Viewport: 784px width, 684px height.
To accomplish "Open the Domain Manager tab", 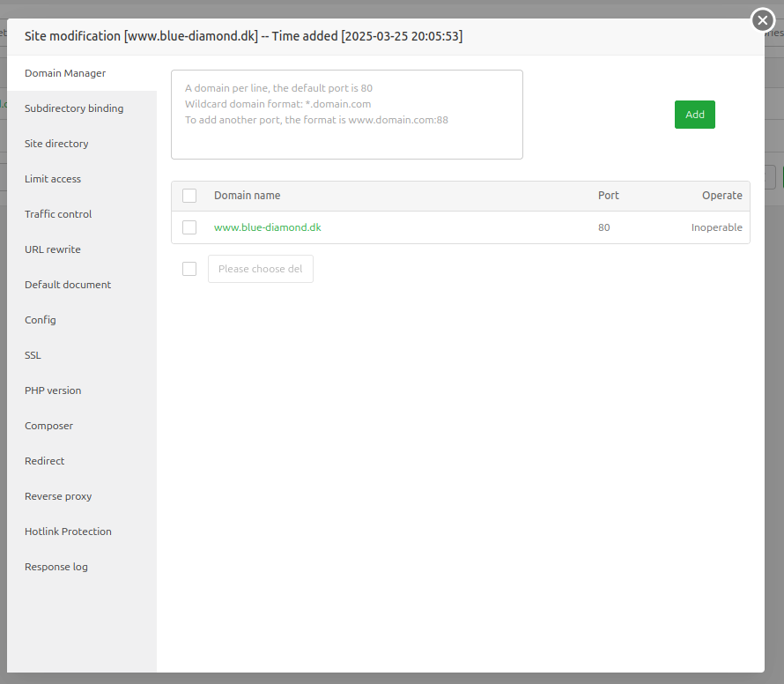I will click(x=82, y=73).
